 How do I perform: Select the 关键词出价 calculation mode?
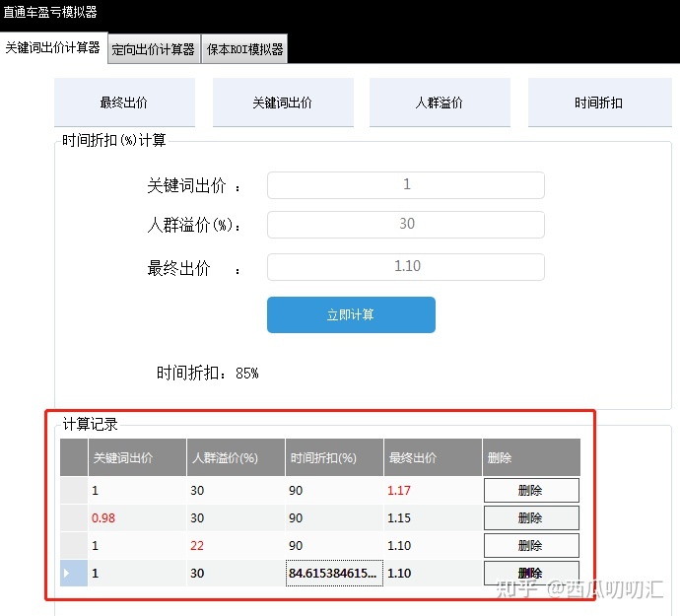[x=283, y=103]
